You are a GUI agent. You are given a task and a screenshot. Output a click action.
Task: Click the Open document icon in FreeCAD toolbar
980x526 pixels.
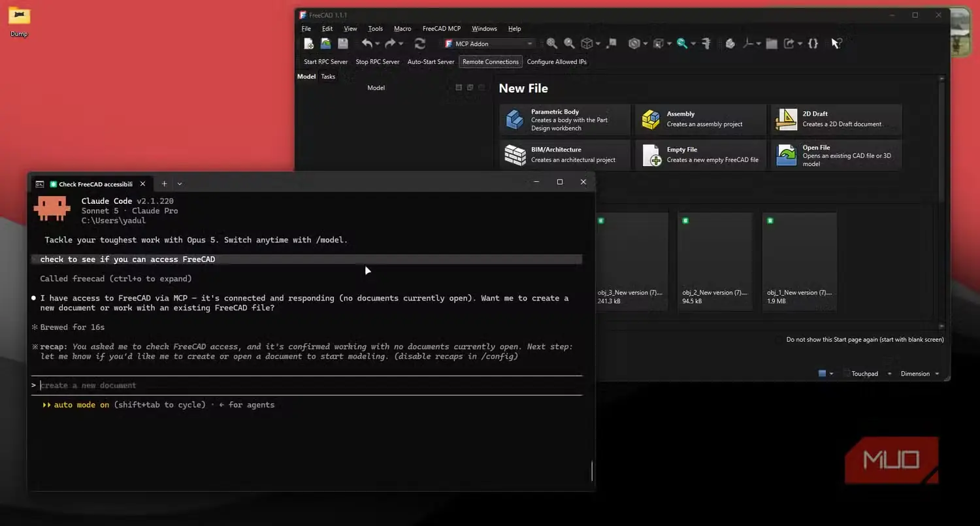(325, 44)
